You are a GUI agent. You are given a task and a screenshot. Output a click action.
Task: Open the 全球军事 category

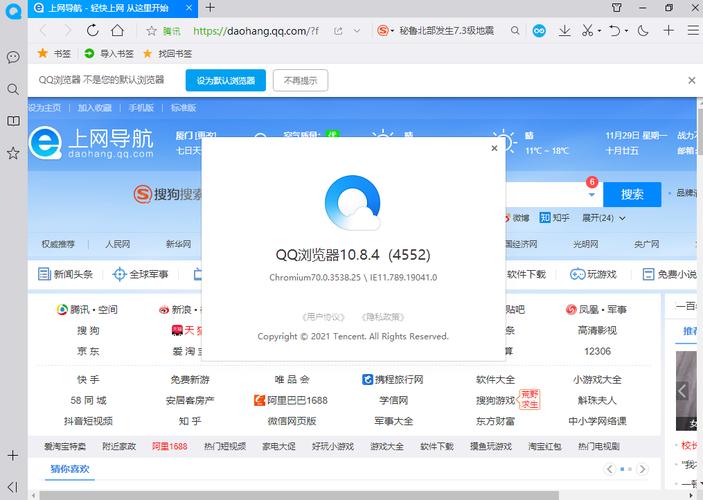140,274
